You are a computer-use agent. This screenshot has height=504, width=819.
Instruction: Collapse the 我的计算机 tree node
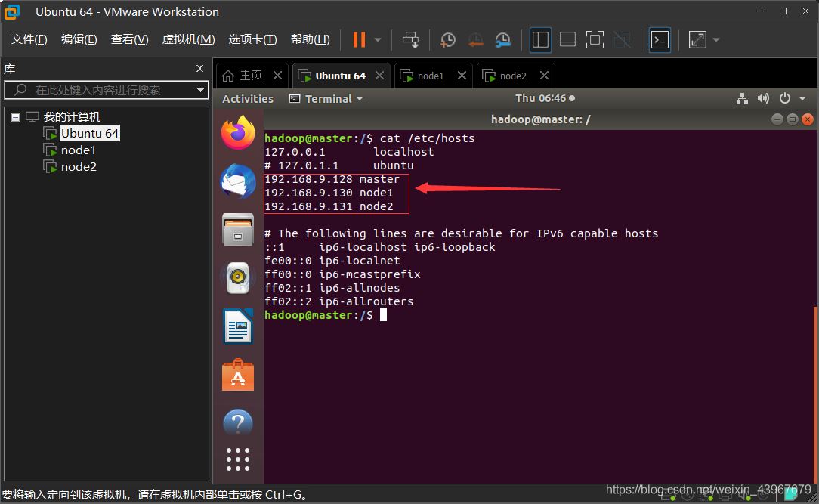pos(15,117)
